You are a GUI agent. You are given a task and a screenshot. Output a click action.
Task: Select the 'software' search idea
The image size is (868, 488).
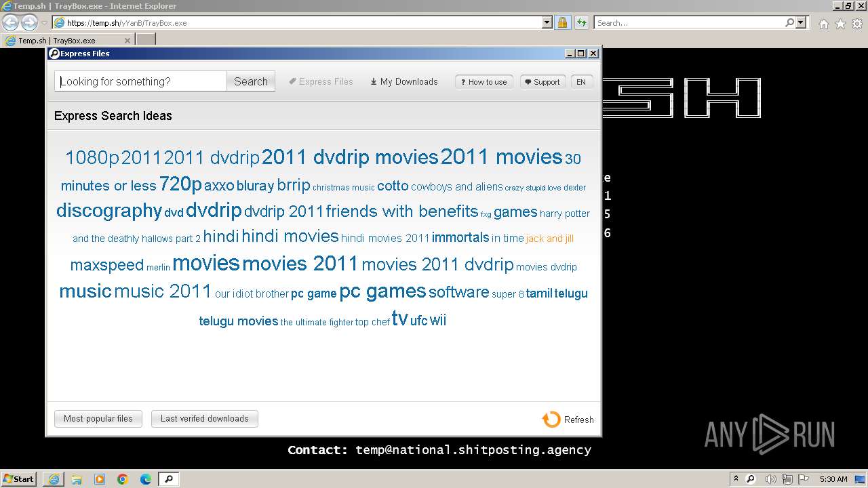click(x=459, y=292)
